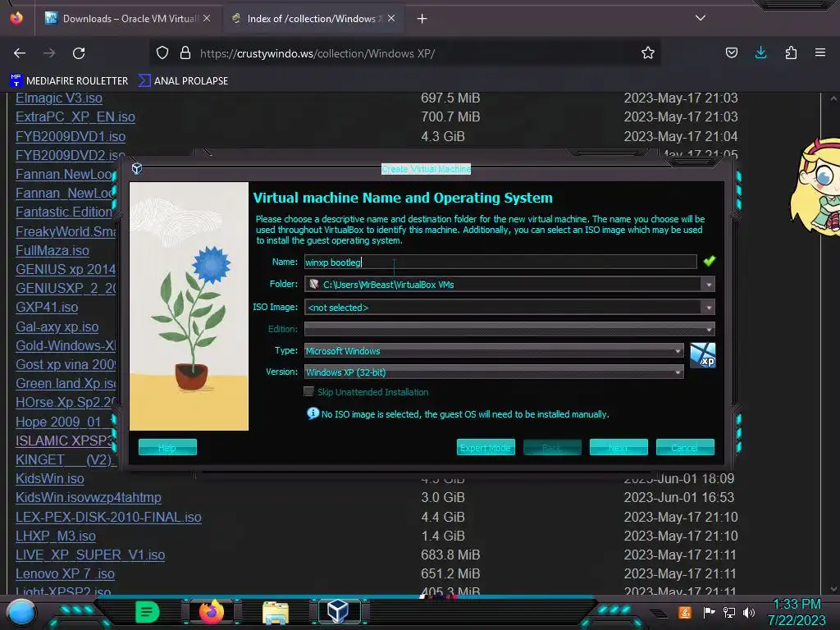
Task: Open the ExtraPC_XP_EN.iso link
Action: (75, 116)
